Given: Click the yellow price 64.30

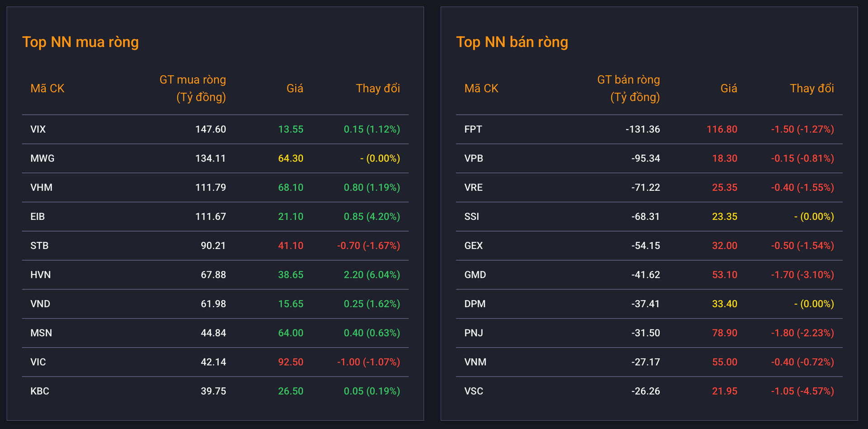Looking at the screenshot, I should [291, 158].
